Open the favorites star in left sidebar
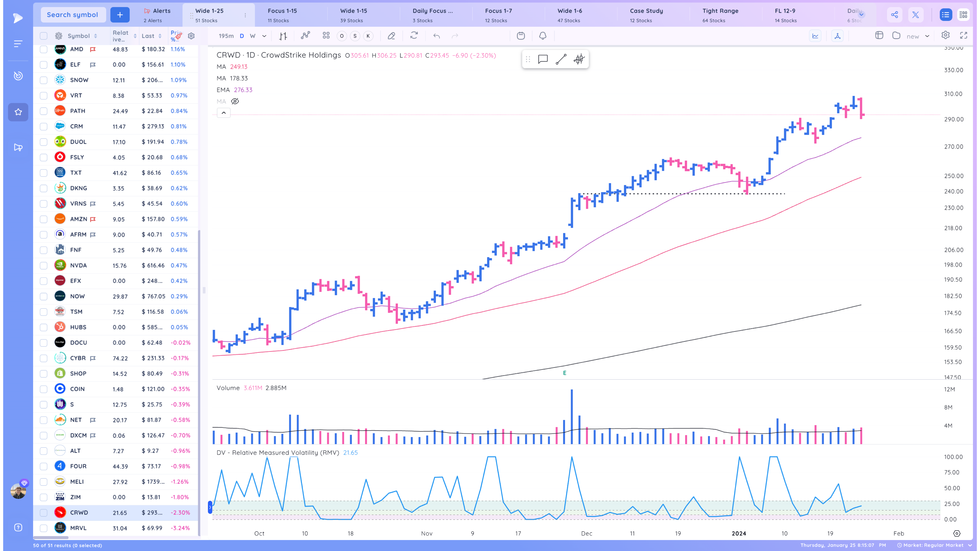980x551 pixels. [18, 112]
